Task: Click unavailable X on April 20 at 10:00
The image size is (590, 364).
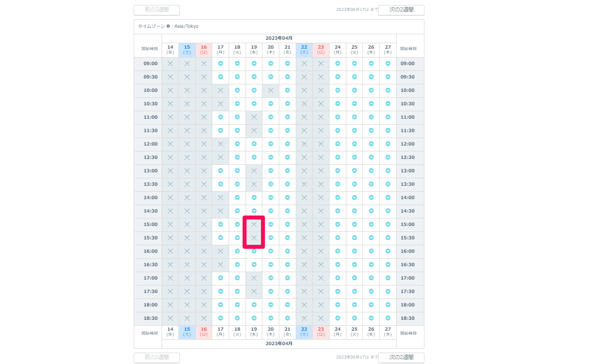Action: click(270, 90)
